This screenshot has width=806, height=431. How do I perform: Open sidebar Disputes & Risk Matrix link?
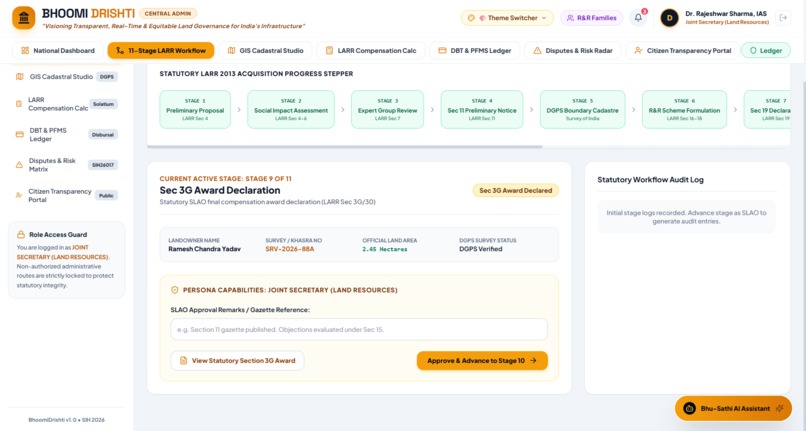[x=66, y=165]
